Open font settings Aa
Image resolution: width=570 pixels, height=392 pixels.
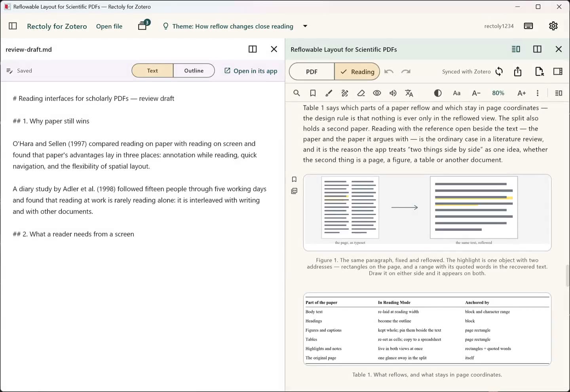coord(457,93)
